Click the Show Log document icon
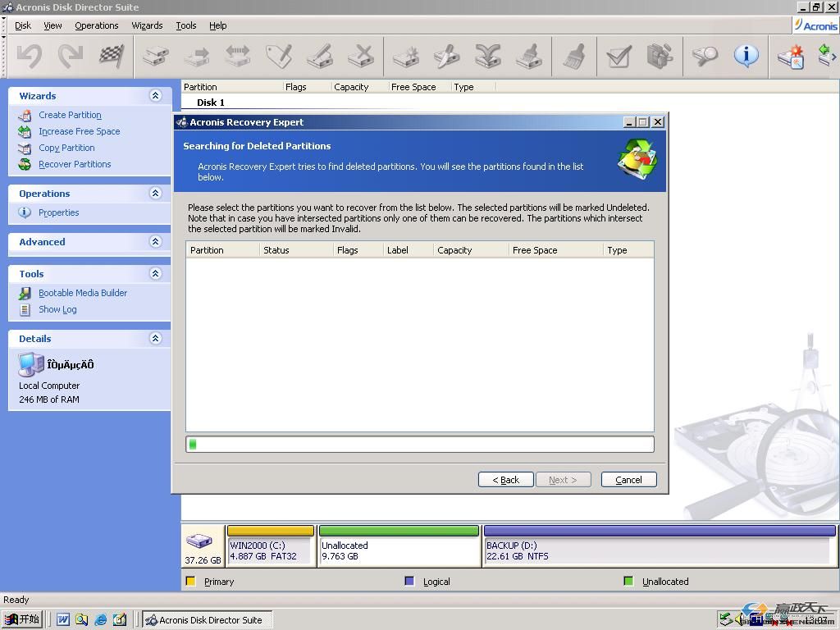The height and width of the screenshot is (630, 840). 25,309
